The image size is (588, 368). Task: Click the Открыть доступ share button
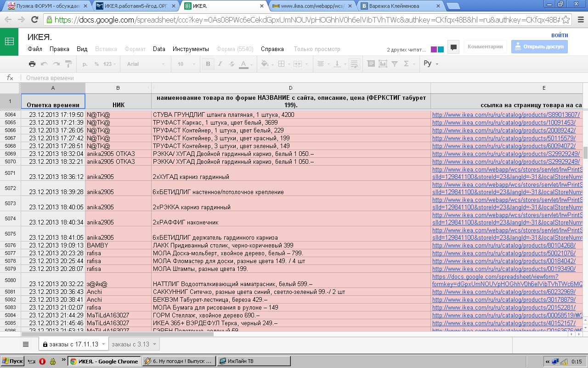click(539, 46)
